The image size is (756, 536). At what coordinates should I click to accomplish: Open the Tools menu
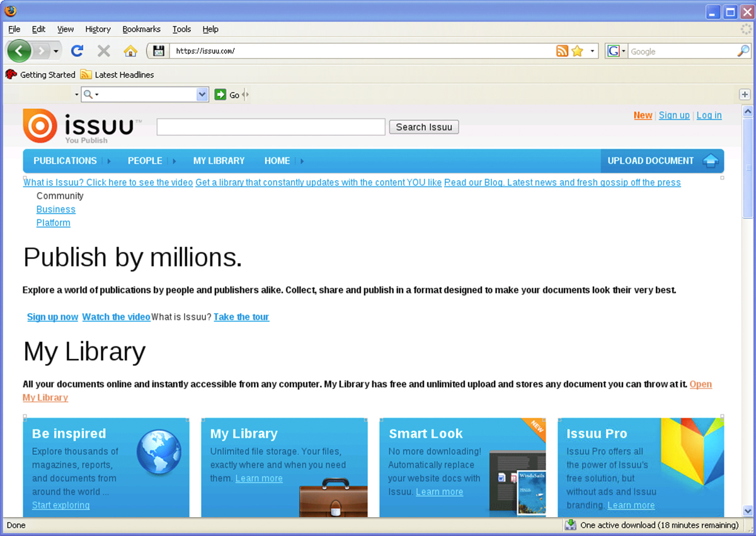coord(181,29)
